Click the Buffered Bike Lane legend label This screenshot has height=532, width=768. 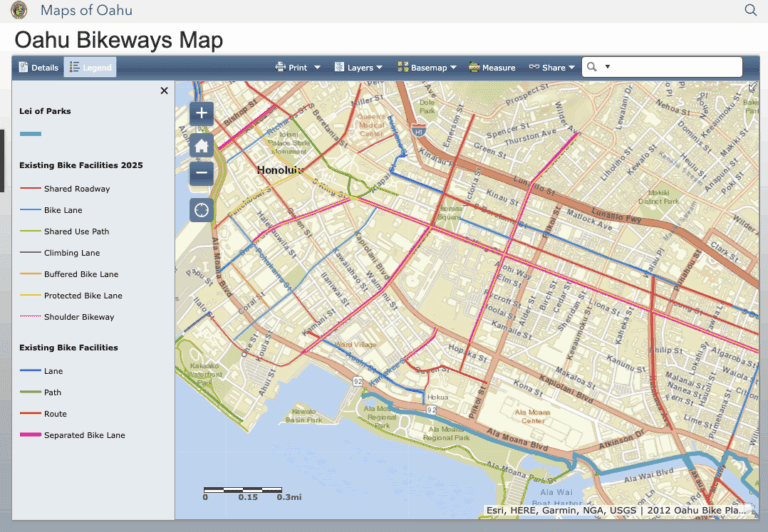point(81,274)
